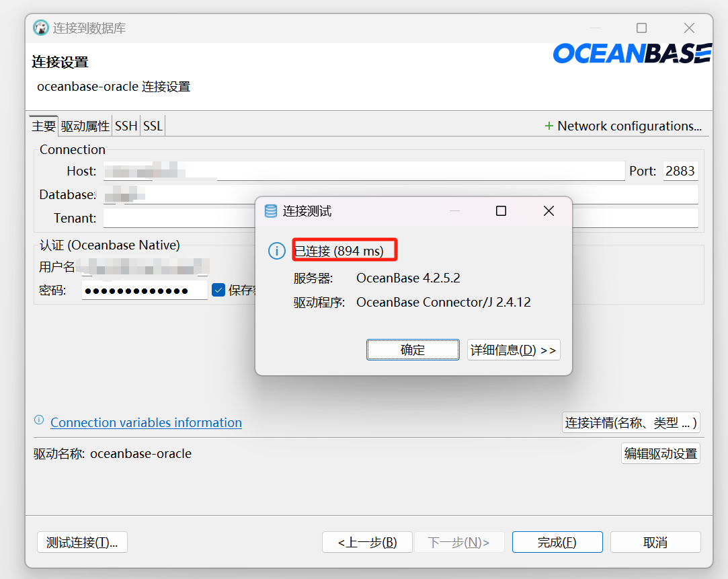Switch to the 主要 tab
This screenshot has width=728, height=579.
coord(44,126)
